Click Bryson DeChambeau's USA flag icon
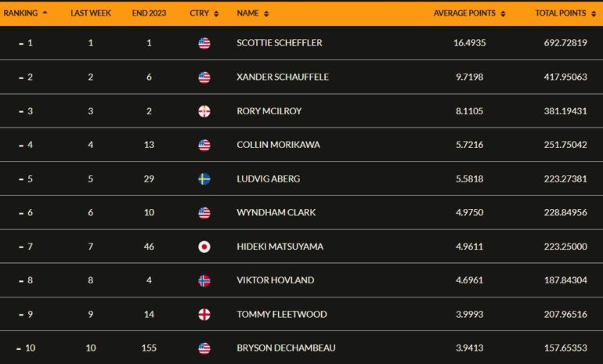Viewport: 603px width, 364px height. point(204,348)
